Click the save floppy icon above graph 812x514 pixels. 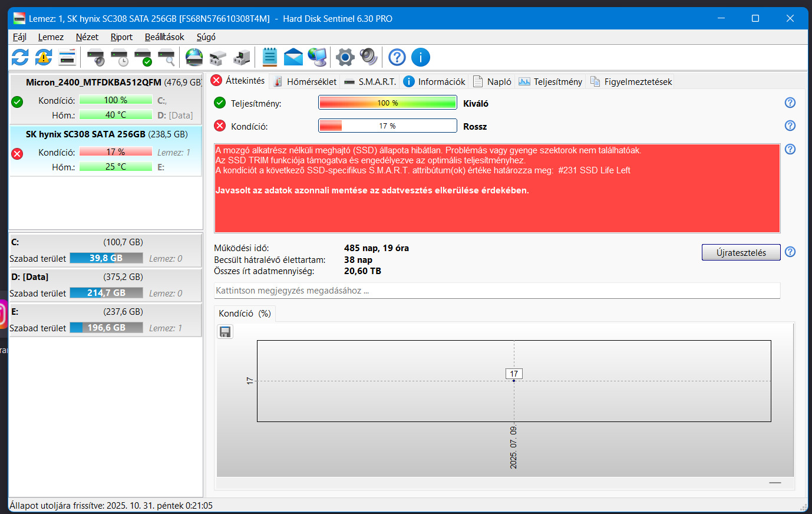pyautogui.click(x=225, y=332)
